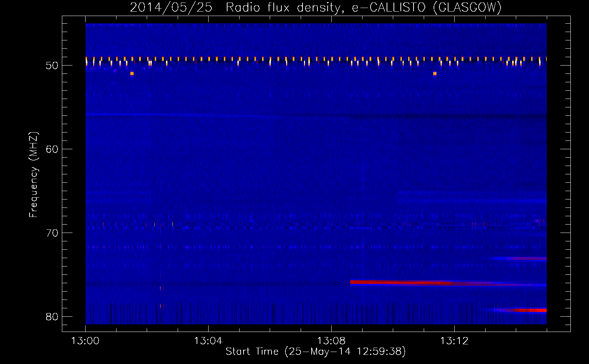
Task: Click the '50' frequency tick label
Action: point(52,66)
